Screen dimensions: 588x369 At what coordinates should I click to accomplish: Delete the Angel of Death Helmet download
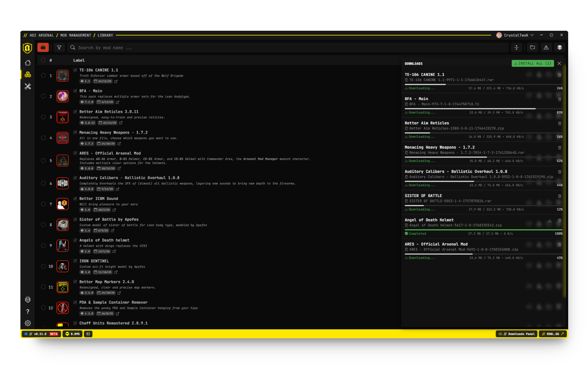(560, 220)
